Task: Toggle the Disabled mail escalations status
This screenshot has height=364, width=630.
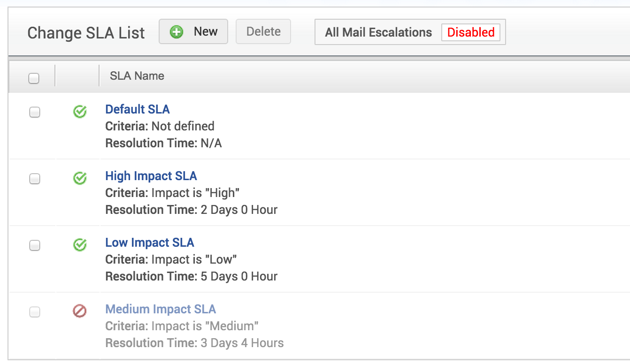Action: (471, 32)
